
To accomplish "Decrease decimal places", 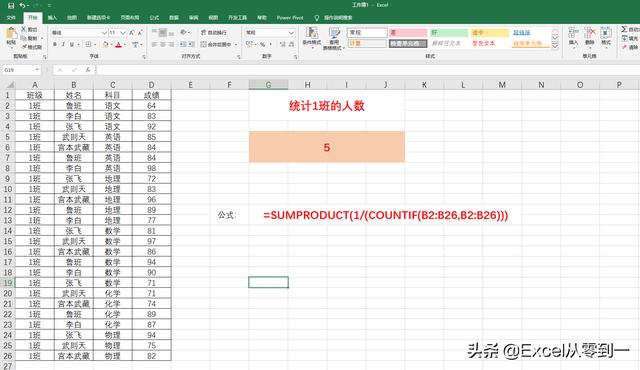I will click(291, 44).
